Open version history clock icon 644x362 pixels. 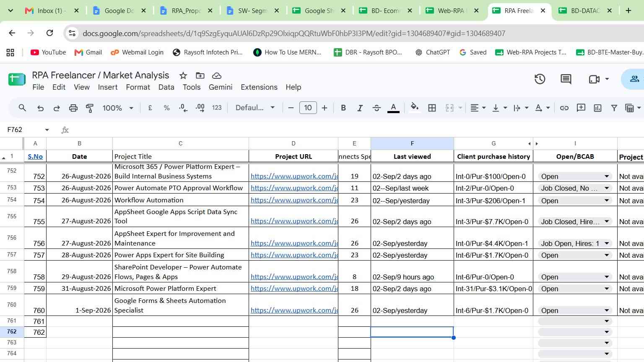(540, 79)
